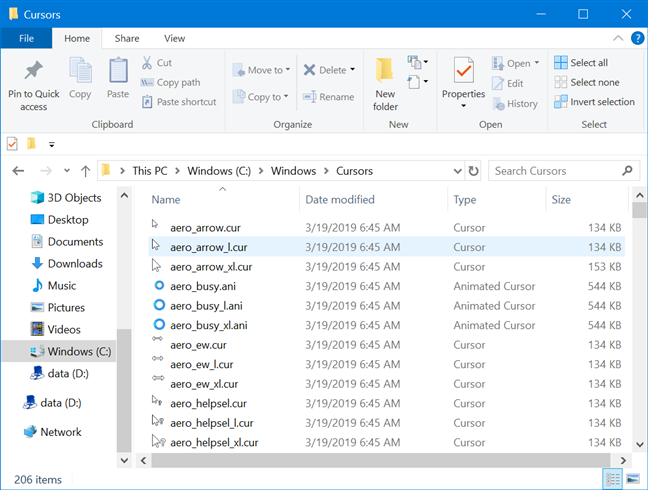Click the History command
648x490 pixels.
pos(515,104)
